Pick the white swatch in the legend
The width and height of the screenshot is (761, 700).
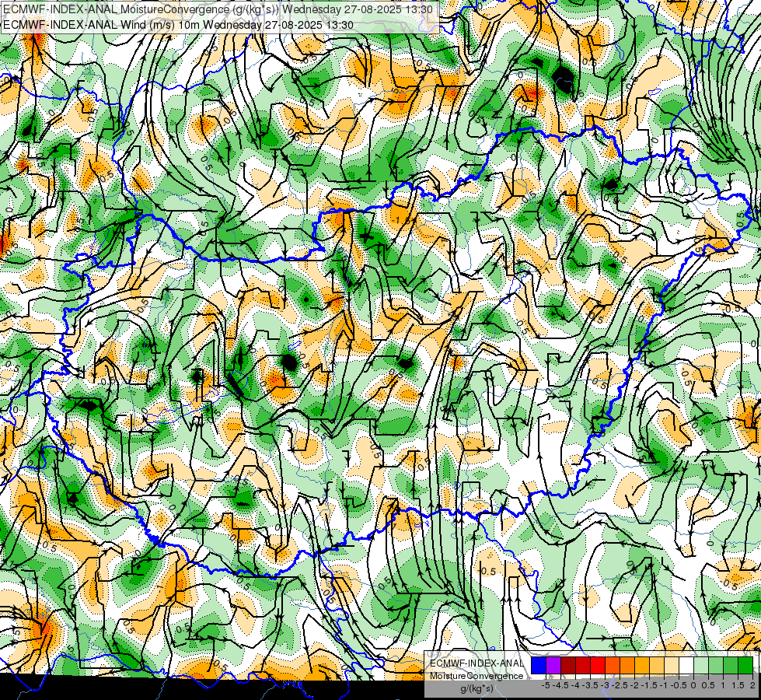[686, 665]
